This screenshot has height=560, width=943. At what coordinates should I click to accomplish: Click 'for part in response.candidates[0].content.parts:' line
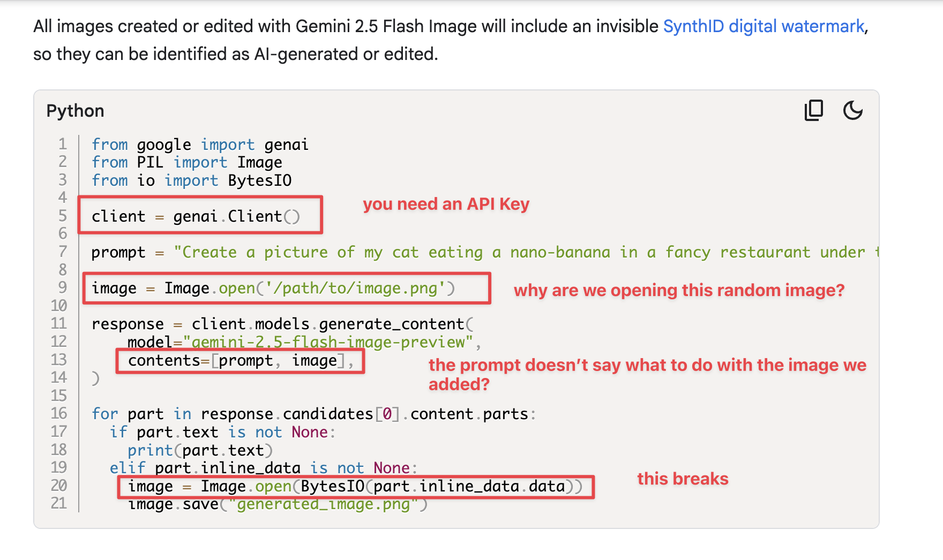pos(313,414)
